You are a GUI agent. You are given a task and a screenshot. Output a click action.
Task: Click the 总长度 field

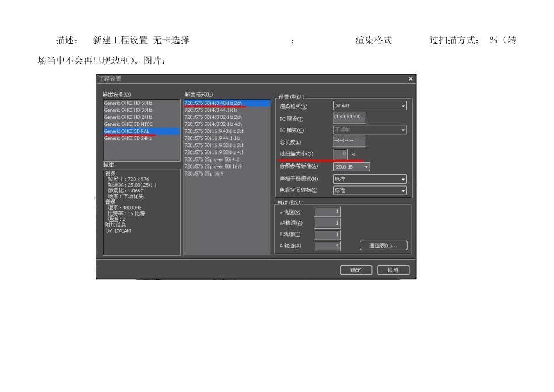tap(349, 141)
